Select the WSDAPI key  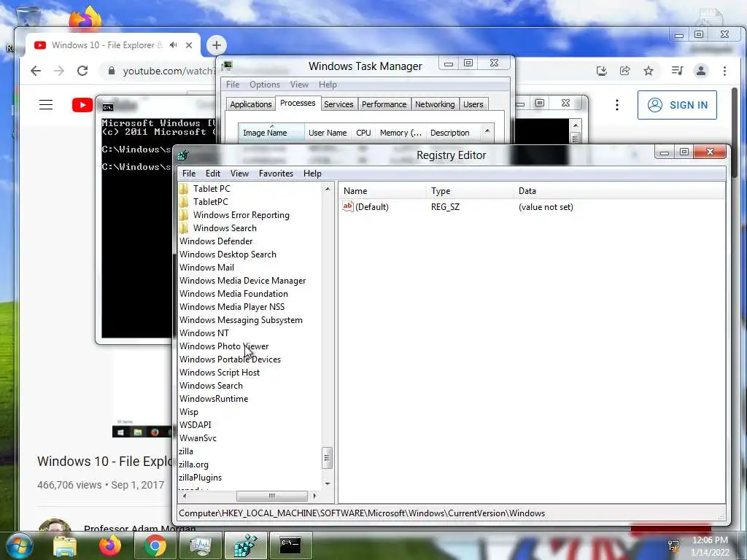point(195,425)
